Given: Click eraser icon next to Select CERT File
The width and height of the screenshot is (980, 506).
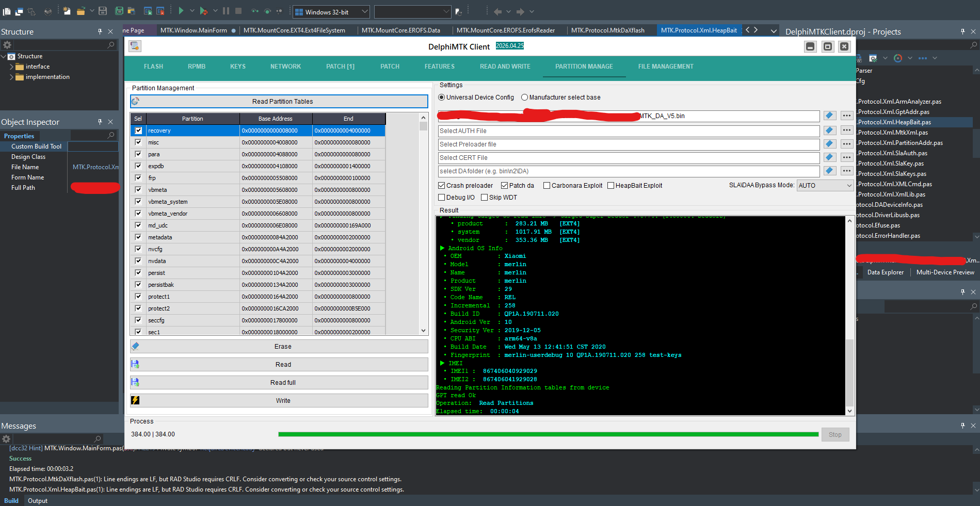Looking at the screenshot, I should [829, 157].
